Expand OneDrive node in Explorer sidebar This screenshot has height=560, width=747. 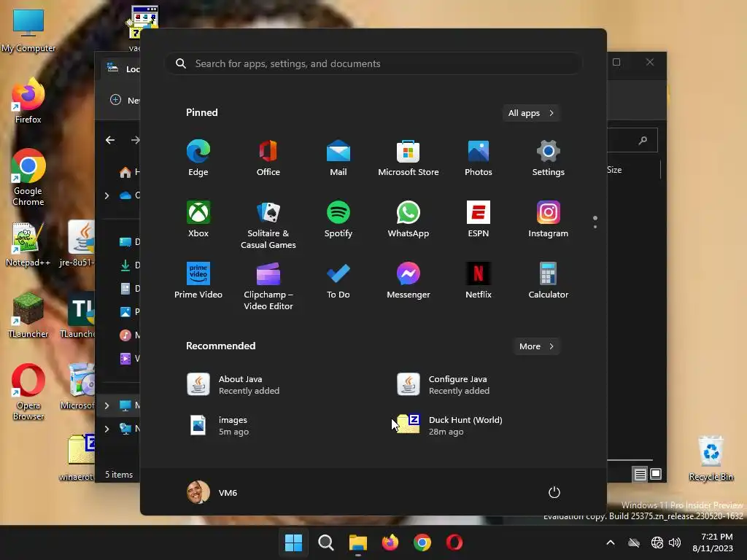click(107, 195)
